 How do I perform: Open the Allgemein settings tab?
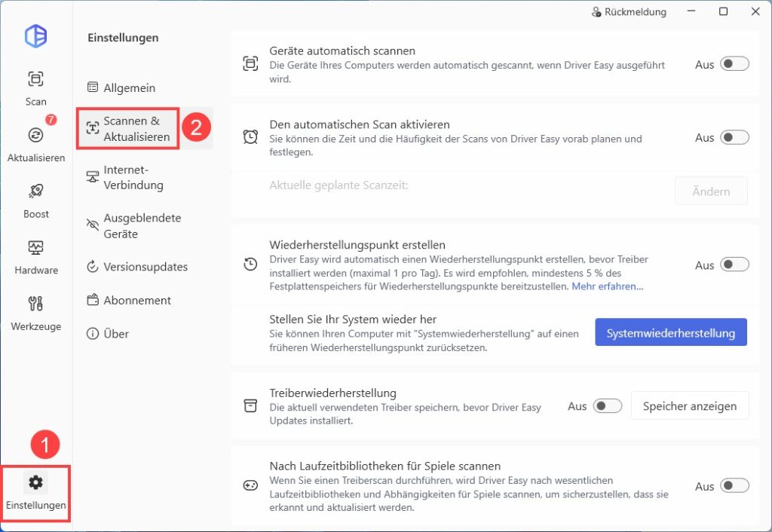pyautogui.click(x=144, y=87)
